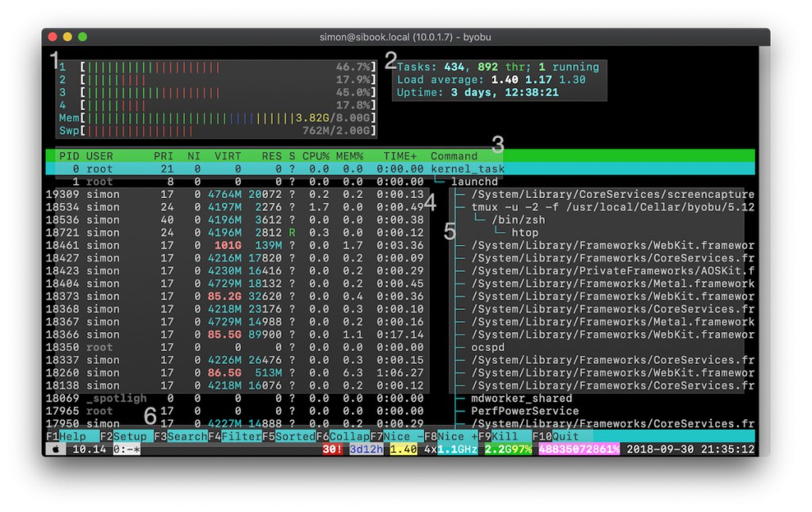812x512 pixels.
Task: Sort by the MEM% column header
Action: point(350,156)
